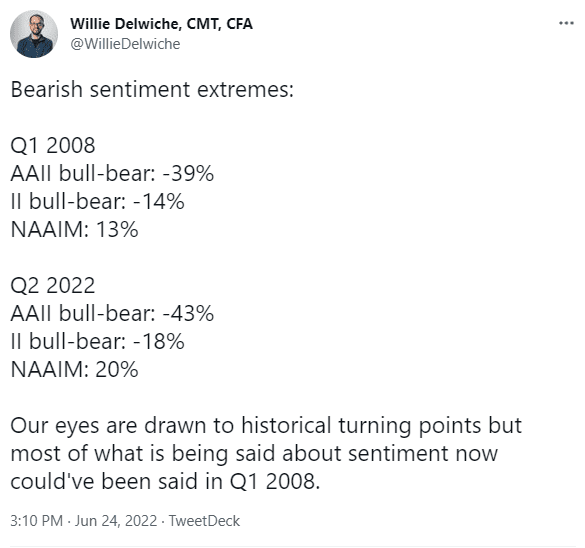The image size is (585, 548).
Task: Select the 'II bull-bear: -18%' line
Action: [98, 341]
